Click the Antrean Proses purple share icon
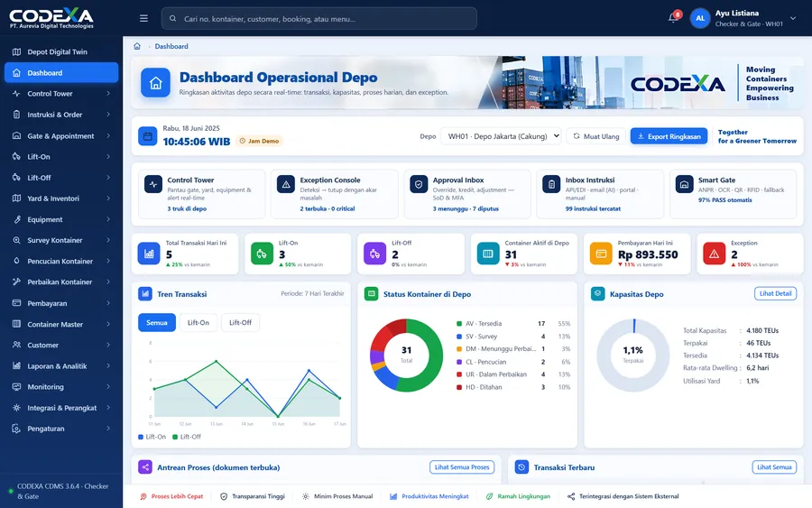This screenshot has width=812, height=508. [x=145, y=467]
